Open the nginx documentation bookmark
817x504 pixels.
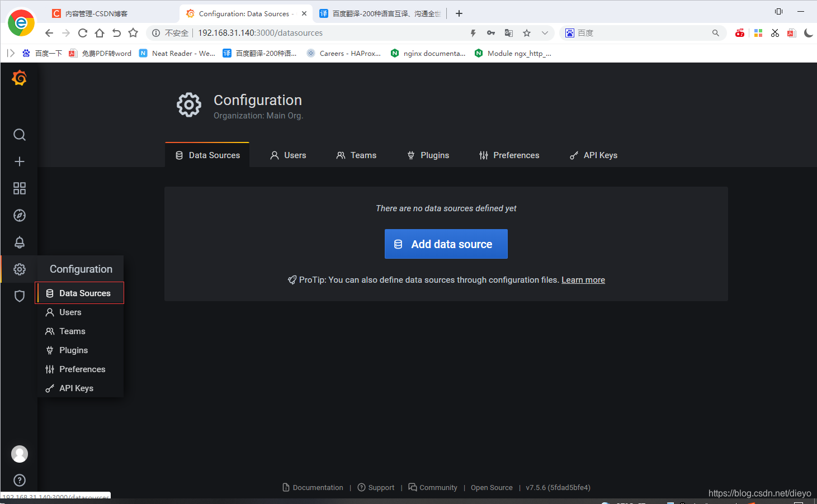coord(428,53)
